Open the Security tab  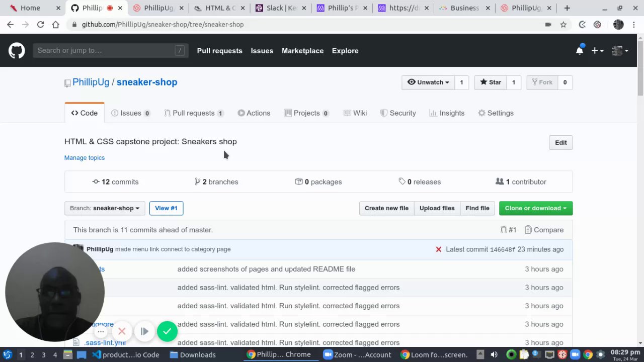tap(398, 113)
